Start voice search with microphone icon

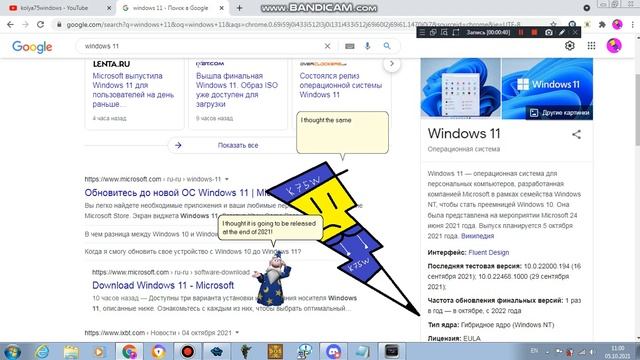[367, 46]
